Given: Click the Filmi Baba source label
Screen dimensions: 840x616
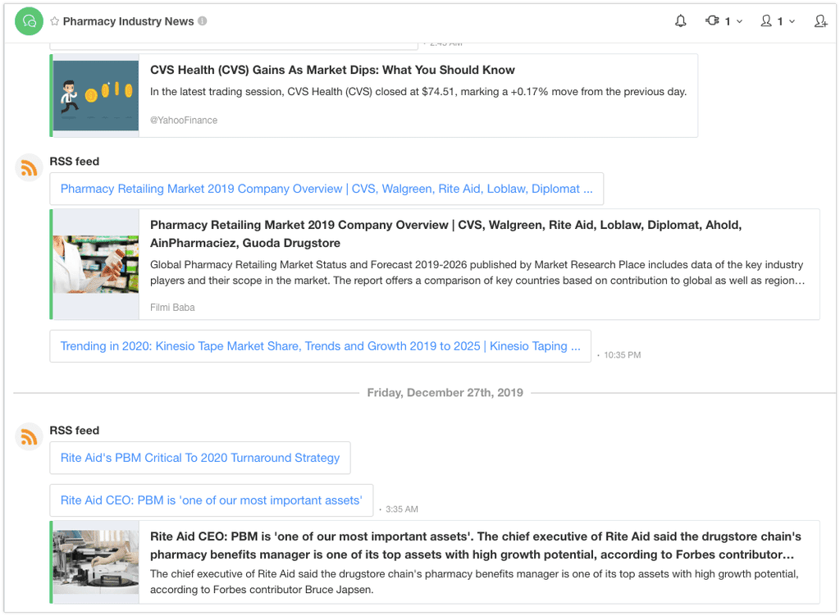Looking at the screenshot, I should pos(172,308).
